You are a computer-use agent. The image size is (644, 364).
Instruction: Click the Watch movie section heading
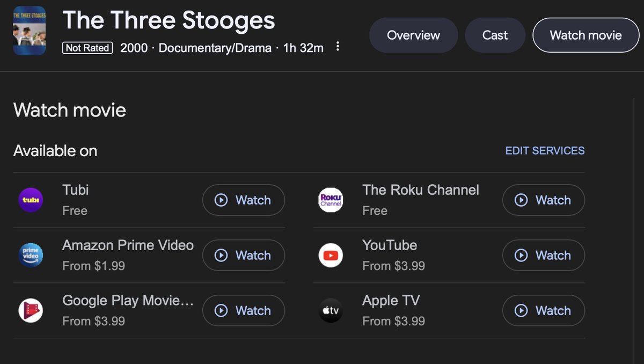(x=70, y=110)
